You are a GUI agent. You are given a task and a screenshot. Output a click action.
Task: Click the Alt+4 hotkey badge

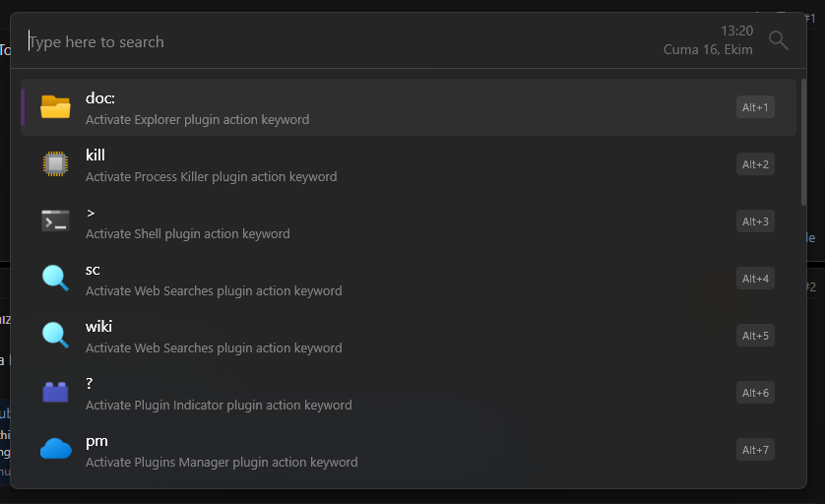click(x=755, y=279)
